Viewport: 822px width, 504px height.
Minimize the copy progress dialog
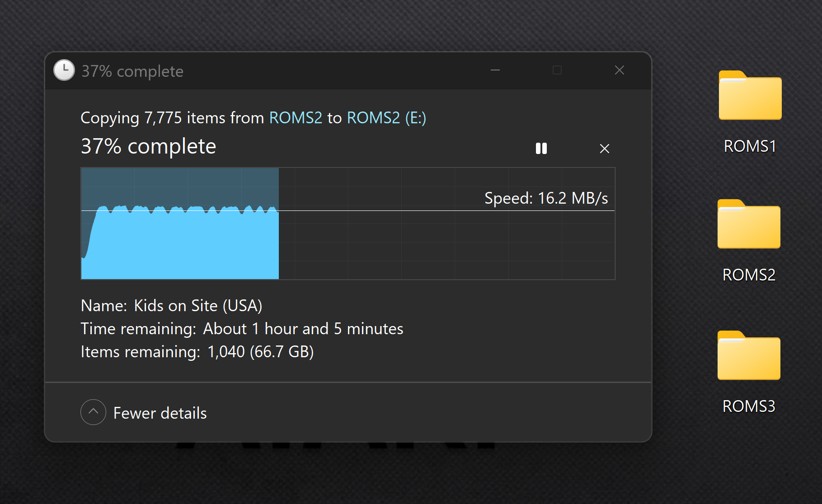coord(495,70)
